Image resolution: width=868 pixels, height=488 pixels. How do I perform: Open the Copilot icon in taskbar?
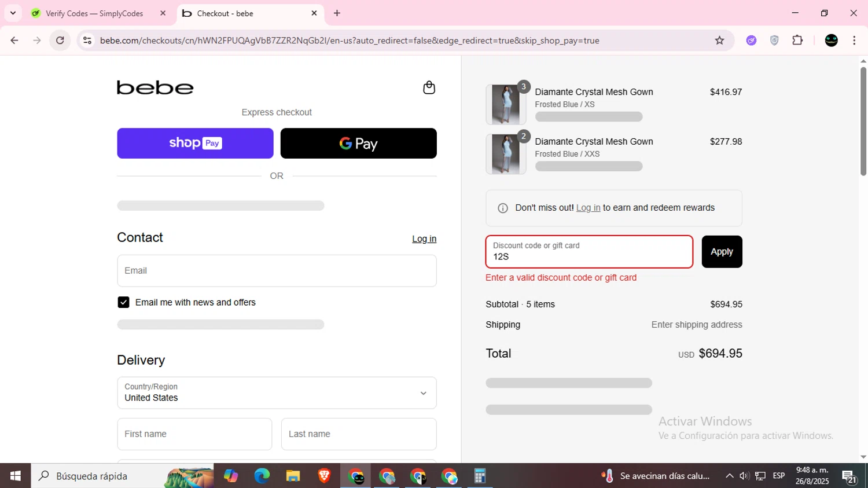pyautogui.click(x=231, y=476)
